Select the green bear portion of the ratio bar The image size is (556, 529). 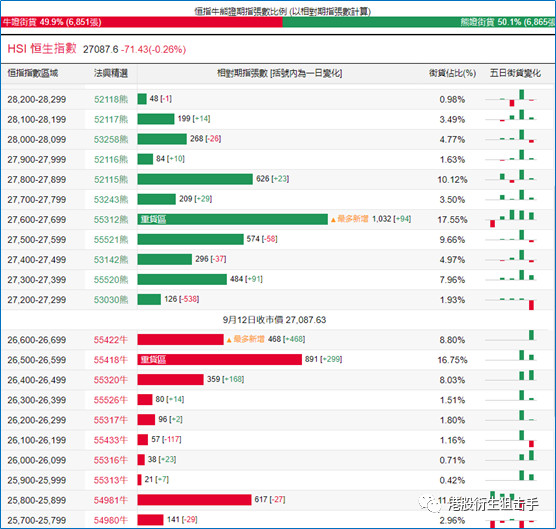[419, 22]
